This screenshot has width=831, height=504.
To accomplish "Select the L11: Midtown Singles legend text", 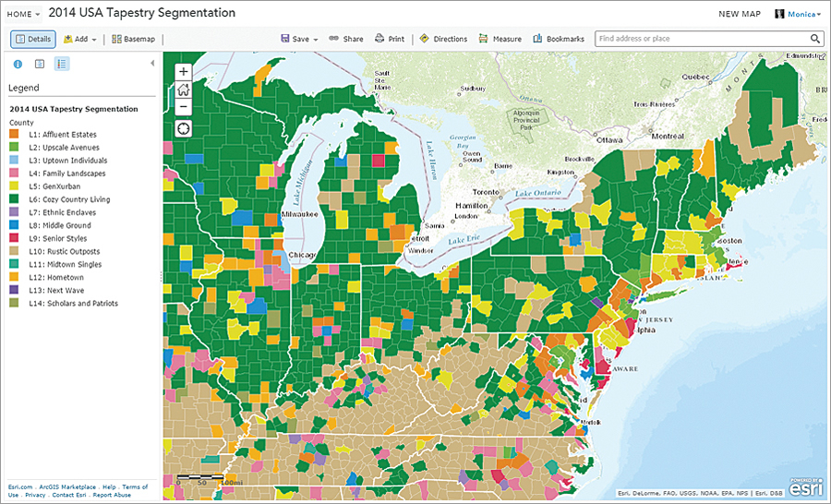I will [x=66, y=264].
